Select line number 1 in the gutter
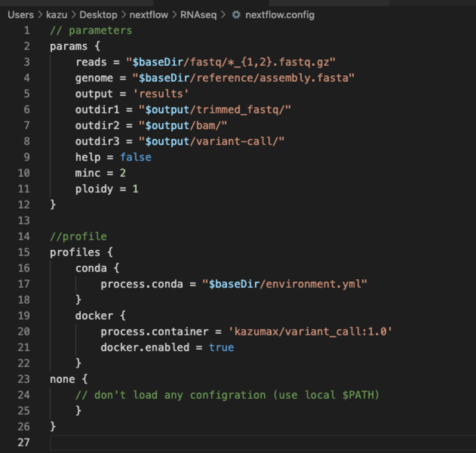Screen dimensions: 476x453 coord(27,30)
